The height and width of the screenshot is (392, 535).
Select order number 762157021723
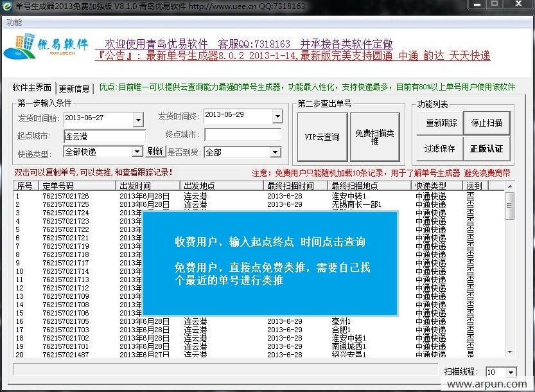pyautogui.click(x=66, y=221)
